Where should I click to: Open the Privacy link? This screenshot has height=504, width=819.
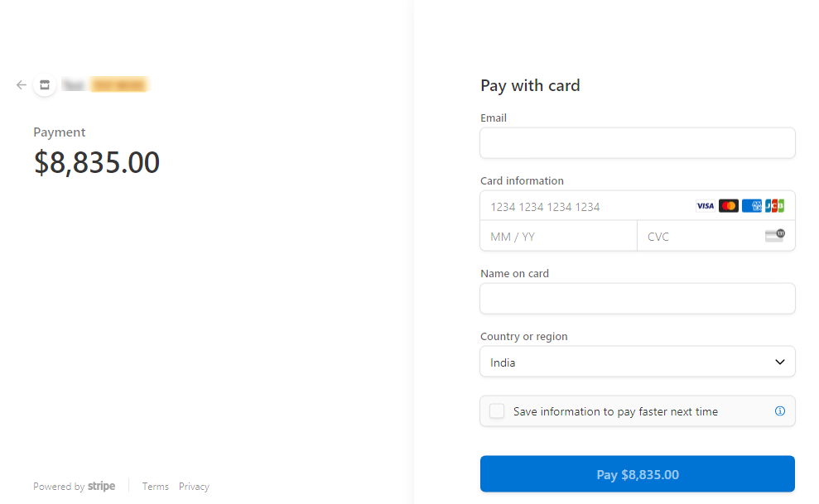[194, 487]
